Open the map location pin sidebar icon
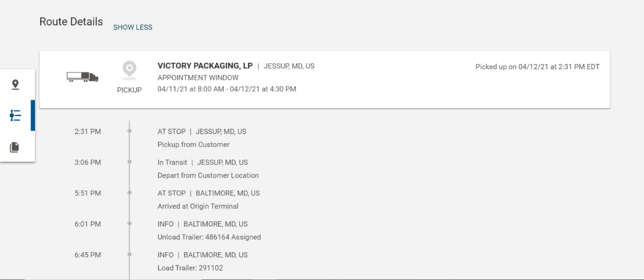The width and height of the screenshot is (644, 280). [x=15, y=85]
